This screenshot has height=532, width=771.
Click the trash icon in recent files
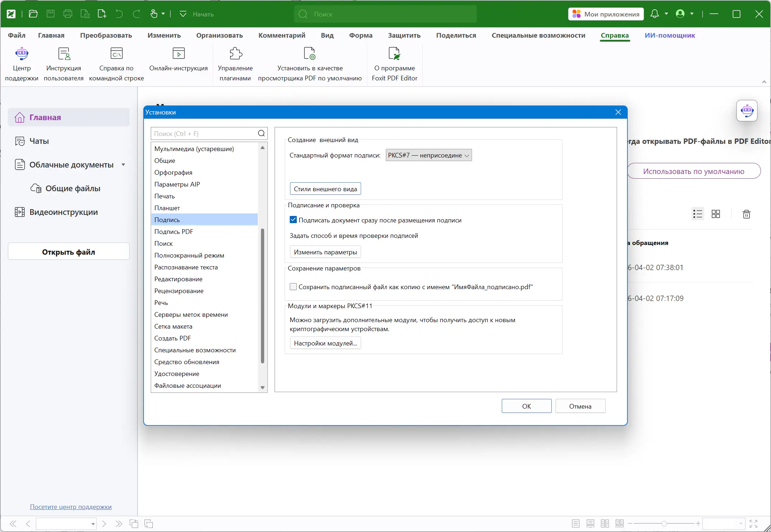(x=746, y=214)
